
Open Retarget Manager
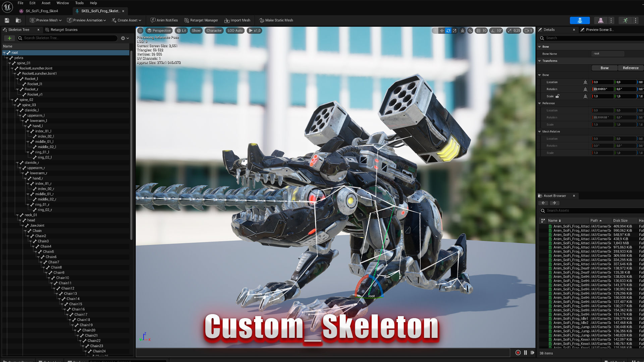pos(201,20)
